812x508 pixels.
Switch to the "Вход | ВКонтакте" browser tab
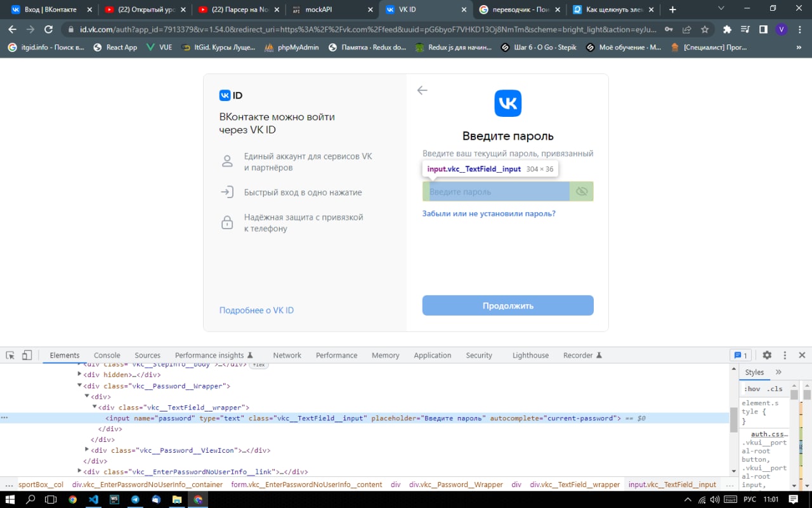(x=51, y=10)
